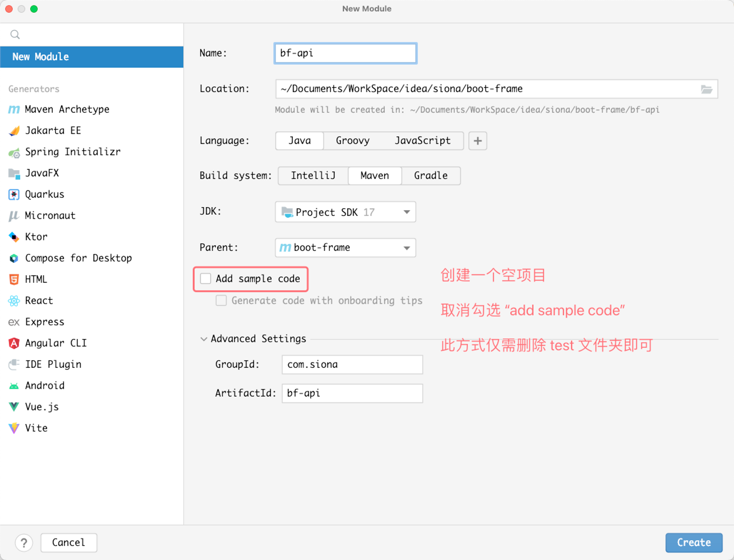The height and width of the screenshot is (560, 734).
Task: Click the Create button
Action: [x=694, y=542]
